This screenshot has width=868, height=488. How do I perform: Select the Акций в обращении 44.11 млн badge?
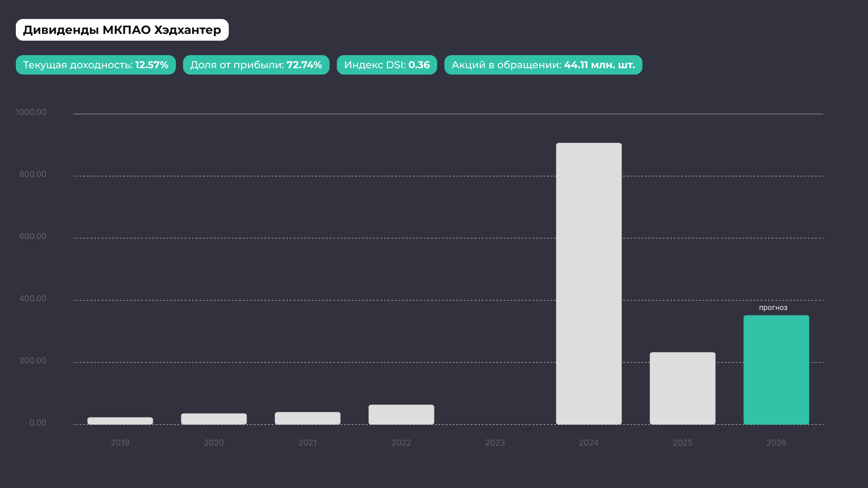[543, 65]
